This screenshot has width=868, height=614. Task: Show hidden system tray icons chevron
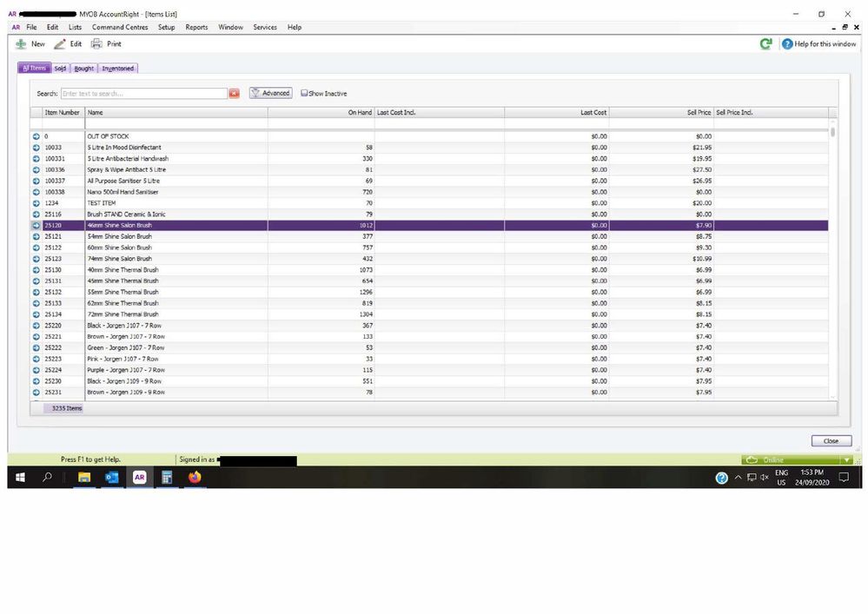point(739,478)
